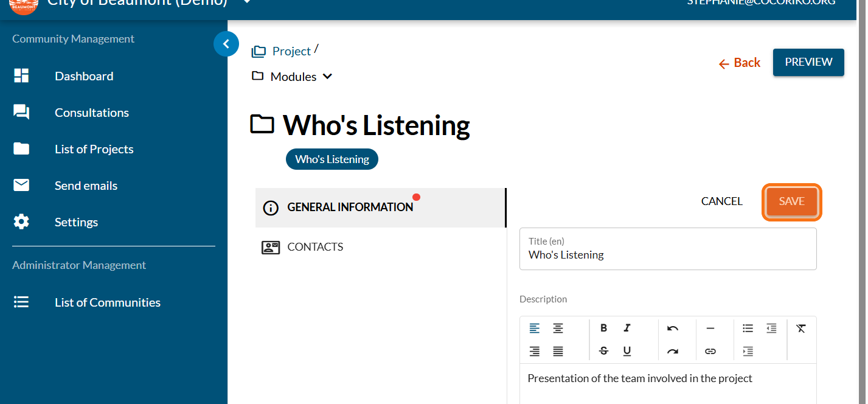868x404 pixels.
Task: Insert a hyperlink with the link icon
Action: tap(710, 351)
